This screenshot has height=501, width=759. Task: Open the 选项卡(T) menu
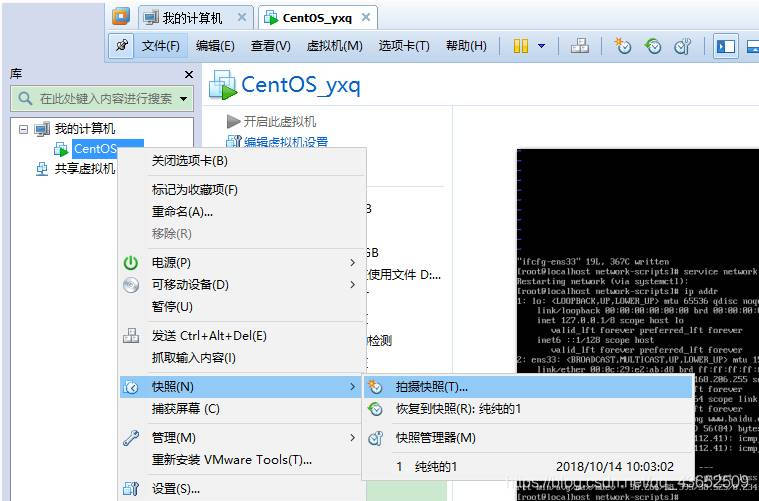404,46
